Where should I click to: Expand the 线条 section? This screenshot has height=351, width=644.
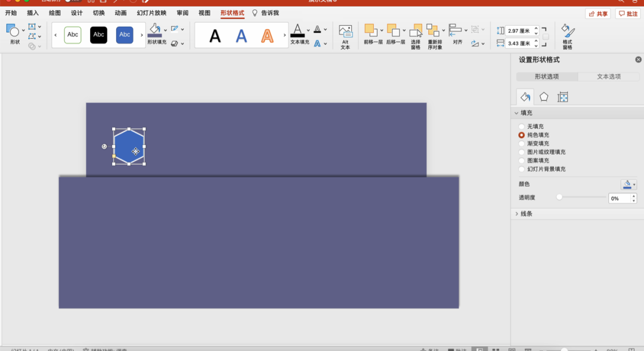[x=516, y=214]
